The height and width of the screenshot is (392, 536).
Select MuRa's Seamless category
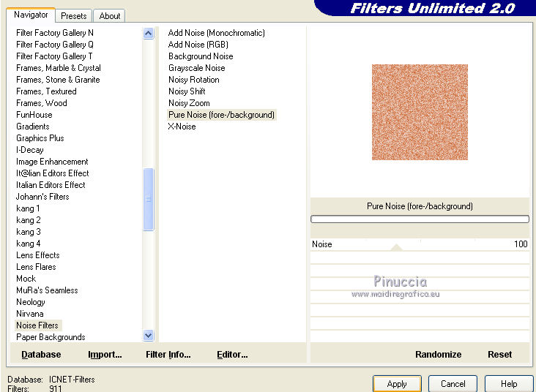pyautogui.click(x=47, y=290)
